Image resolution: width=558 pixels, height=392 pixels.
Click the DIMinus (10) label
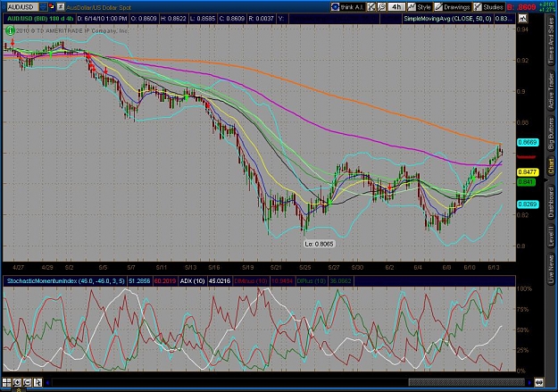coord(251,281)
